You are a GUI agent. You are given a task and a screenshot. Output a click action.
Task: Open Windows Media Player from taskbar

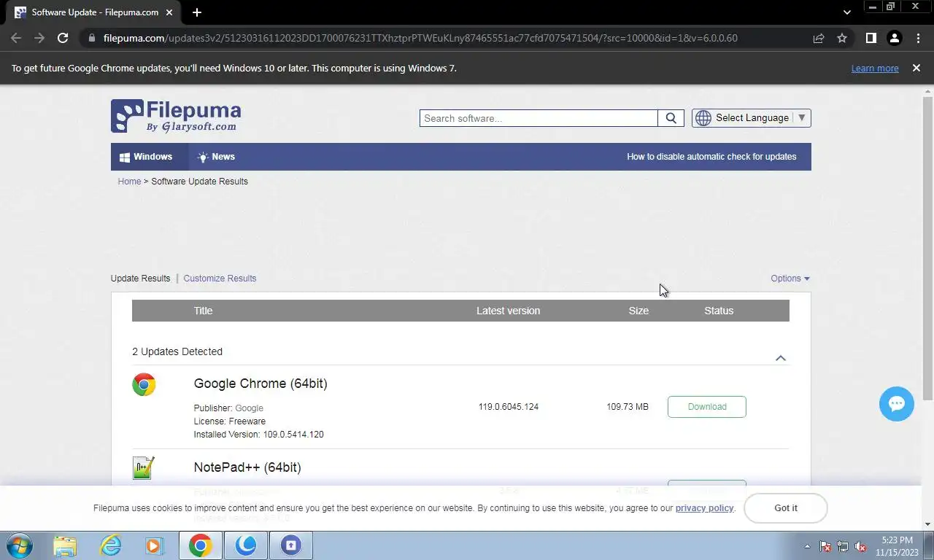[154, 545]
